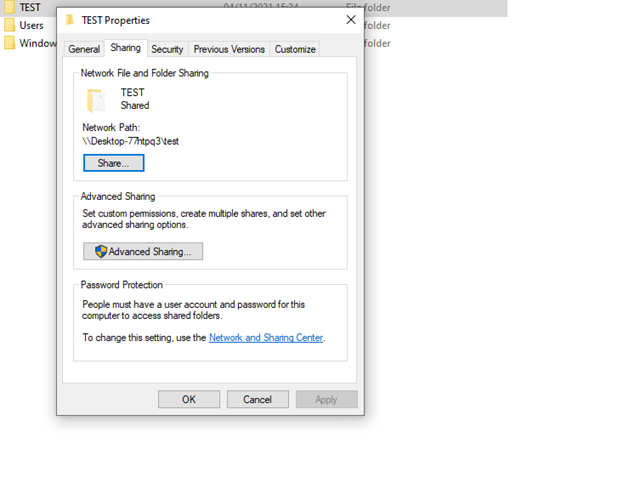Image resolution: width=624 pixels, height=489 pixels.
Task: Confirm with the OK button
Action: pyautogui.click(x=188, y=399)
